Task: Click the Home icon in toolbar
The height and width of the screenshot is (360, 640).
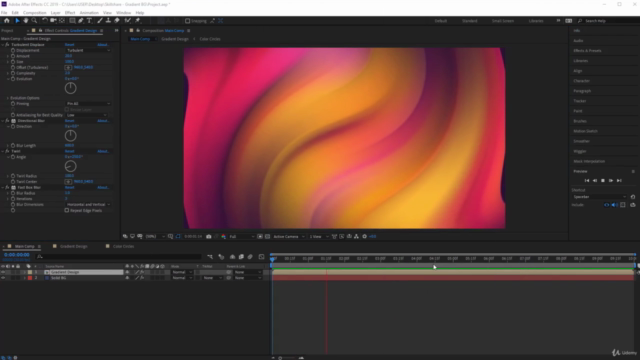Action: [x=7, y=20]
